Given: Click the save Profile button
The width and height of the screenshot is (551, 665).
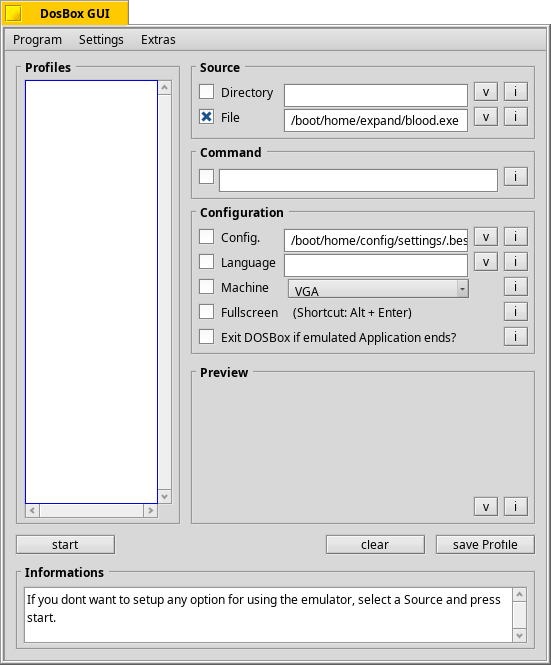Looking at the screenshot, I should pos(485,545).
